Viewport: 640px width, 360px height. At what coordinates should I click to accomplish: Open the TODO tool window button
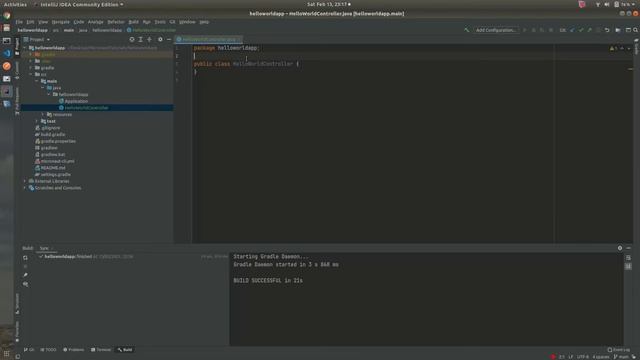coord(48,350)
